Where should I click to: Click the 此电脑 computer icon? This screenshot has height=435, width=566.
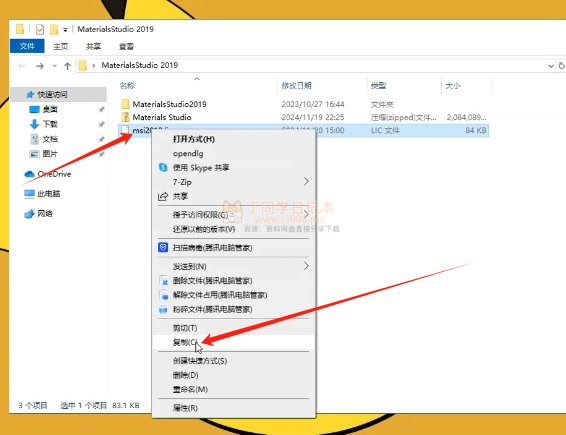tap(29, 194)
